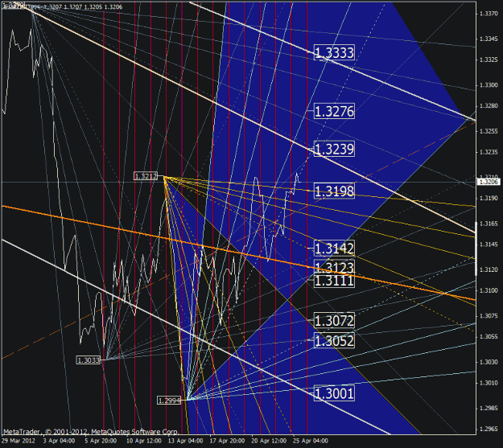Viewport: 503px width, 448px height.
Task: Click 1.3120 on the price axis
Action: [x=489, y=269]
